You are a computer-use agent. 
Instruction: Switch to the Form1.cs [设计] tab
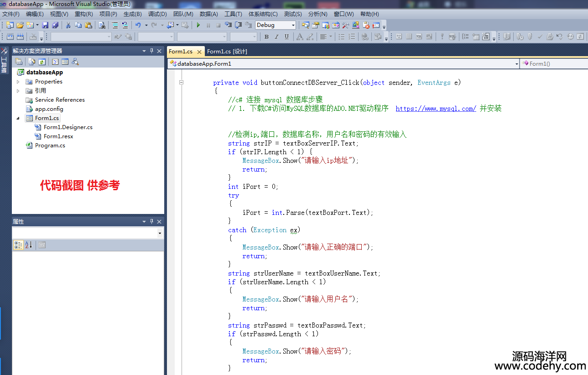(x=227, y=52)
